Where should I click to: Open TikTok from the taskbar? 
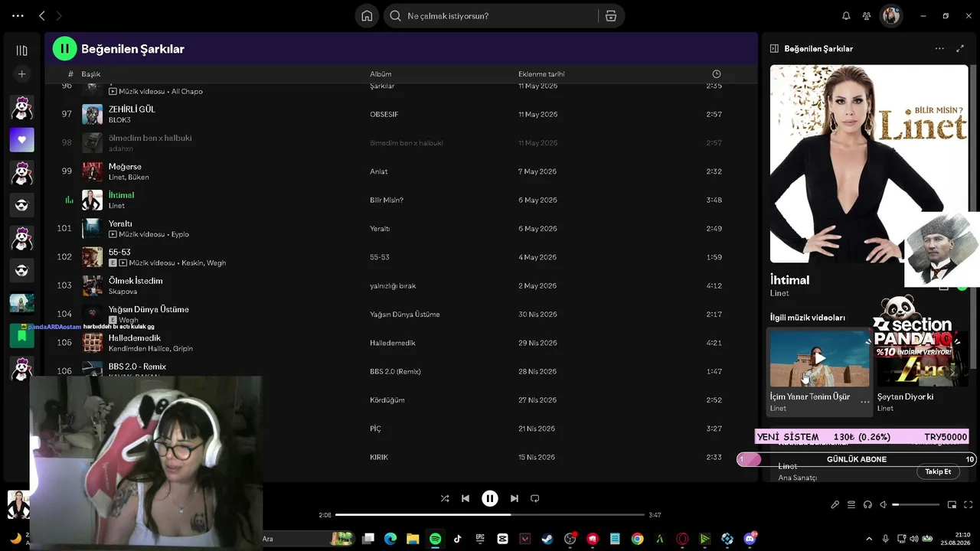457,539
